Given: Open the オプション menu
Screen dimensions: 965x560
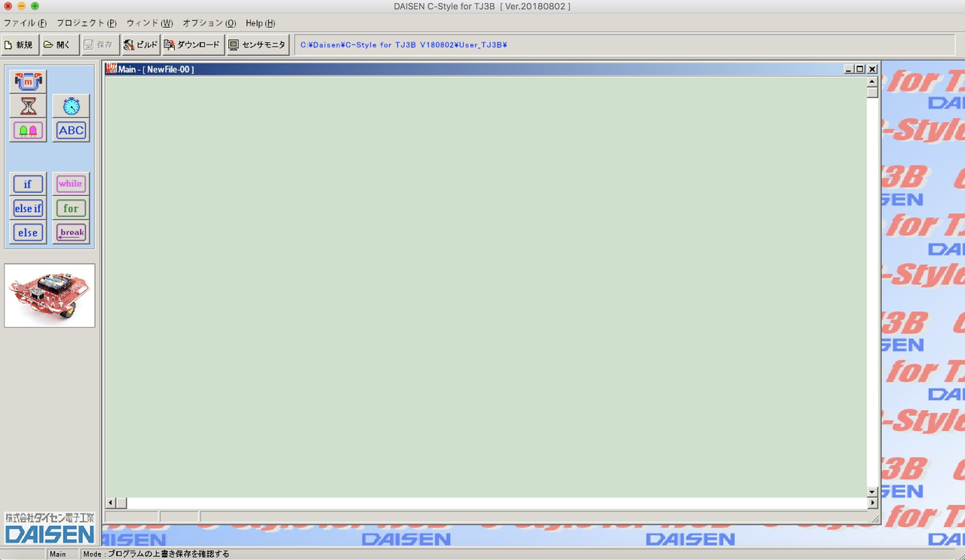Looking at the screenshot, I should (x=209, y=23).
